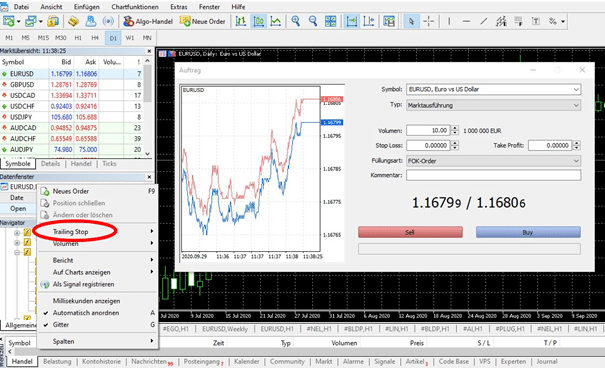Adjust the Take Profit stepper arrows
605x368 pixels.
pos(577,145)
